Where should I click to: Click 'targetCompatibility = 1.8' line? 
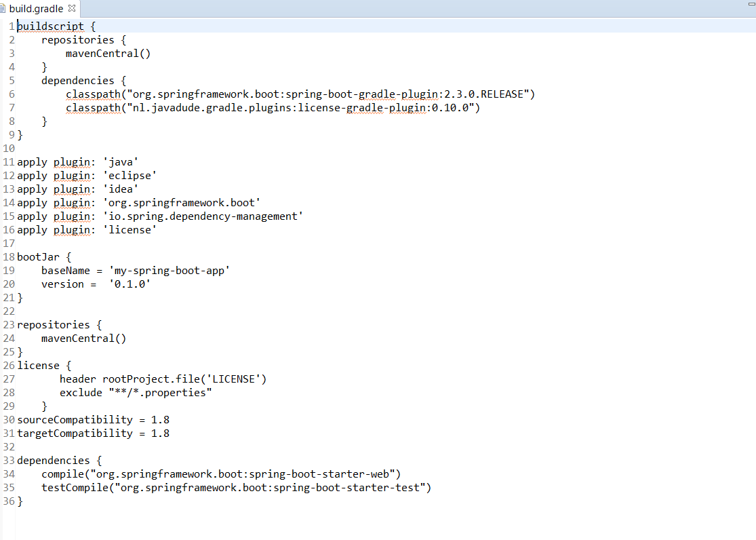93,433
